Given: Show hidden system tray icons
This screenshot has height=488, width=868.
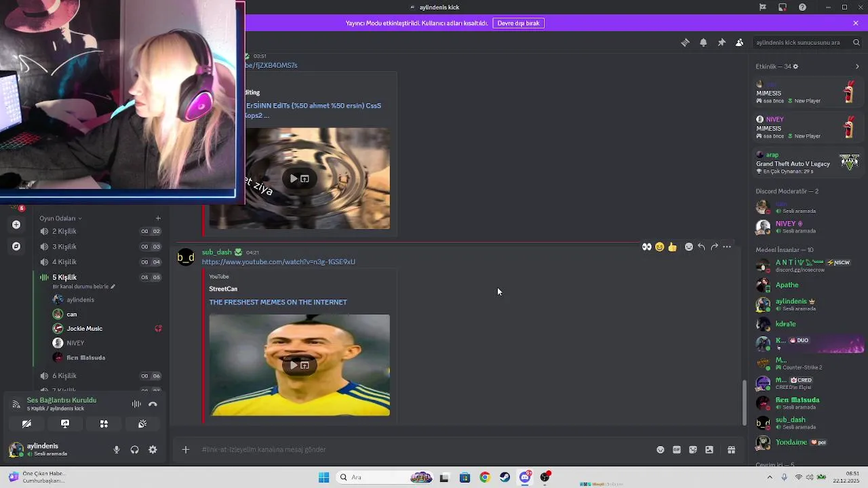Looking at the screenshot, I should [x=769, y=477].
